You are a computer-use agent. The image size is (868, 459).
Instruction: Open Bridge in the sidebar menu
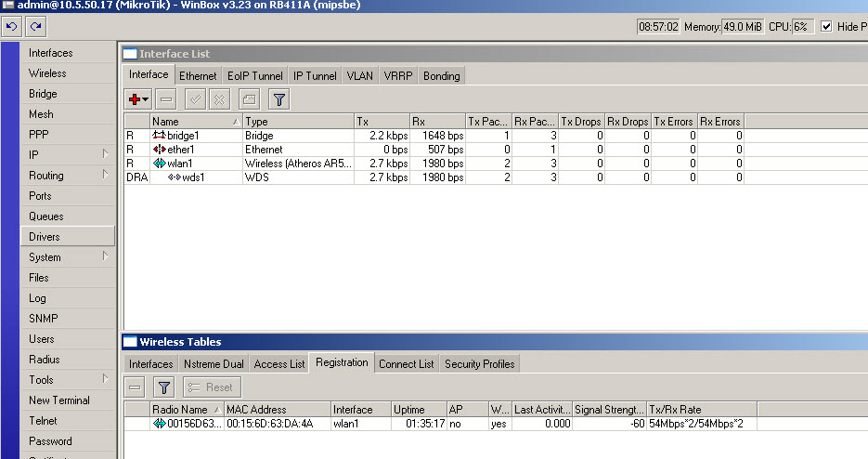pos(68,94)
